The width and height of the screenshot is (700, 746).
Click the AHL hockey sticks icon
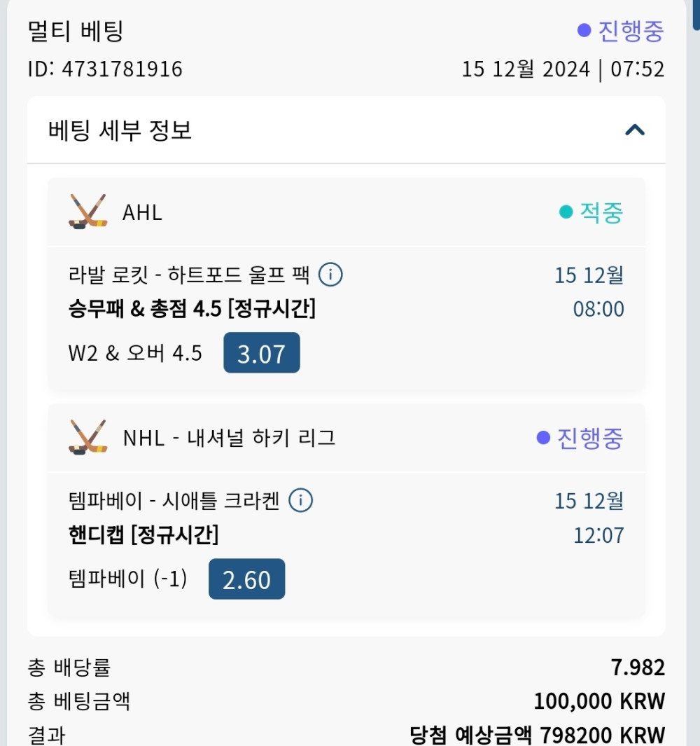coord(87,212)
